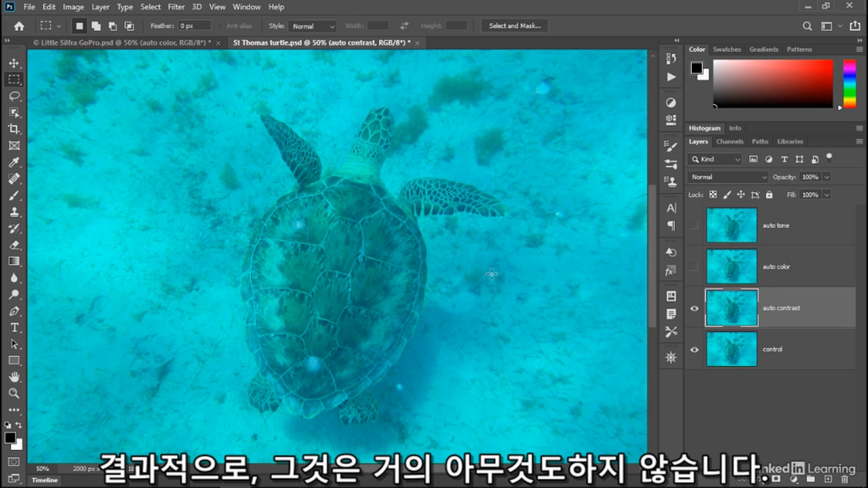Open the Style dropdown set to Normal
This screenshot has width=868, height=488.
313,26
